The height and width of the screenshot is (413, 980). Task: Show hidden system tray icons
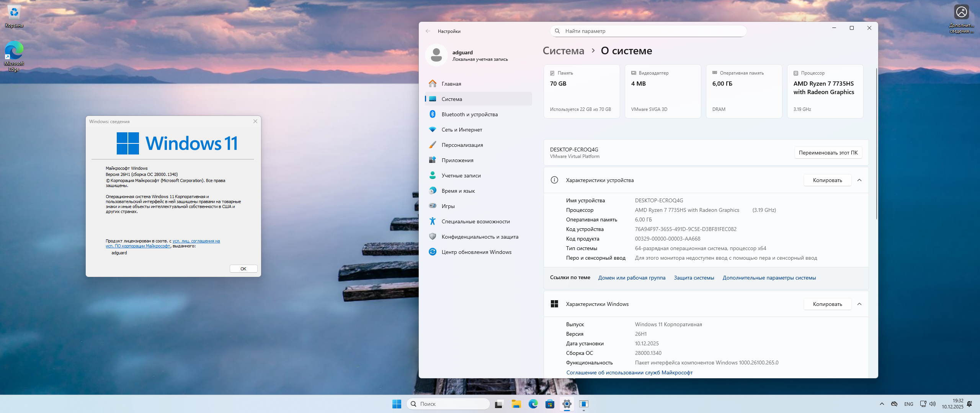[x=882, y=404]
